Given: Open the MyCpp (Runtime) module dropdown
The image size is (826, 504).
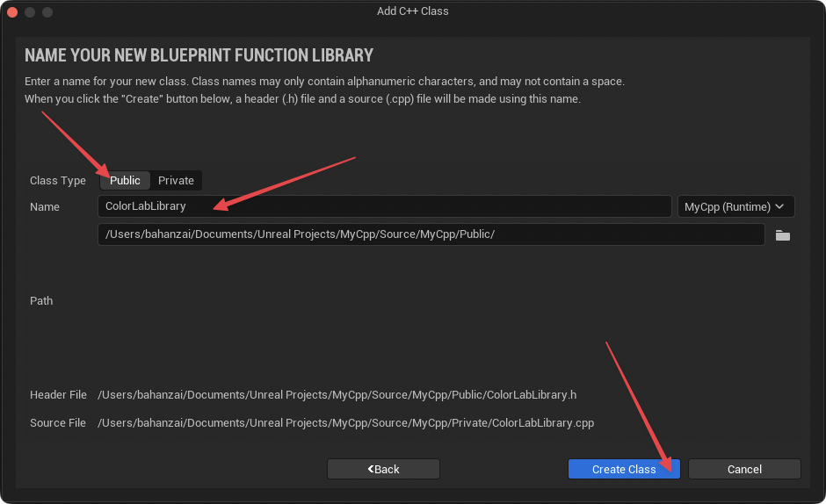Looking at the screenshot, I should pyautogui.click(x=735, y=207).
